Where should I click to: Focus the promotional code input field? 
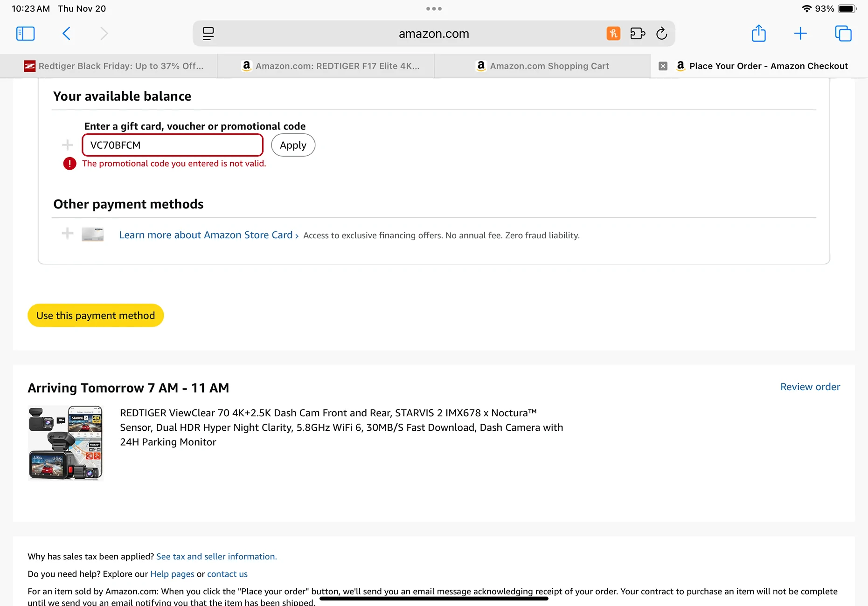(x=173, y=145)
